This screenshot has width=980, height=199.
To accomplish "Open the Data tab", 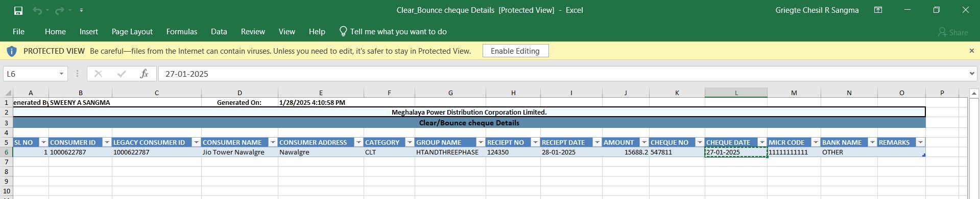I will tap(219, 32).
